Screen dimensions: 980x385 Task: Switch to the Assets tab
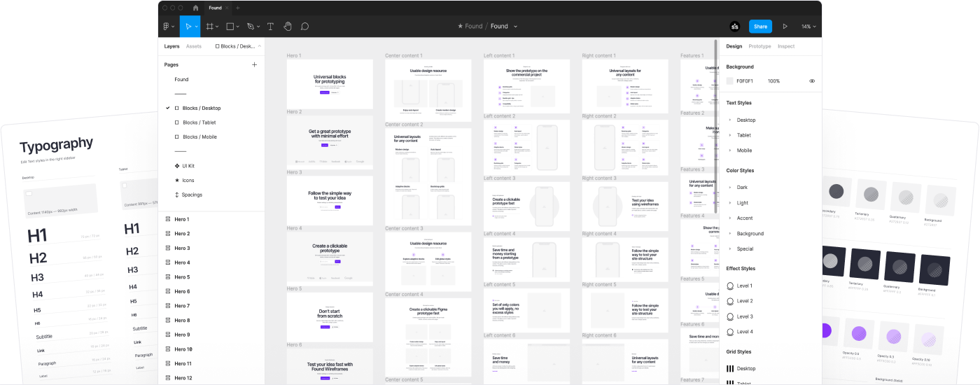point(194,46)
